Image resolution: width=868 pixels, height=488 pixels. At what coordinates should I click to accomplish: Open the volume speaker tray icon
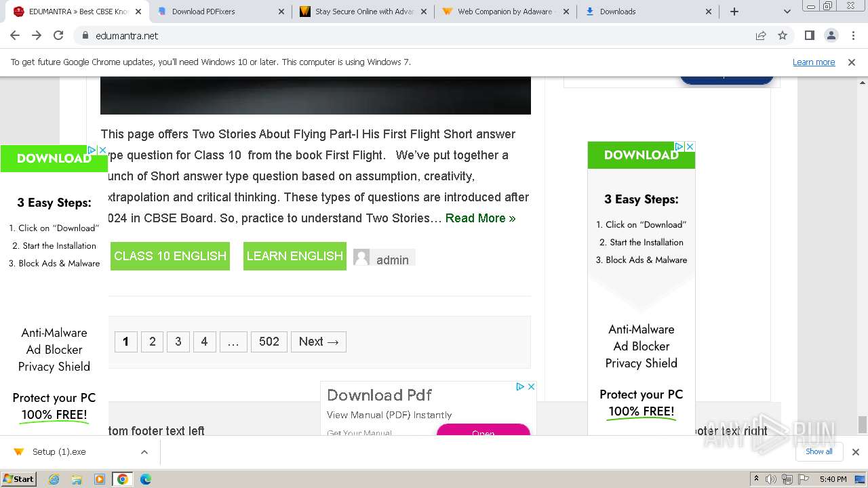[771, 479]
